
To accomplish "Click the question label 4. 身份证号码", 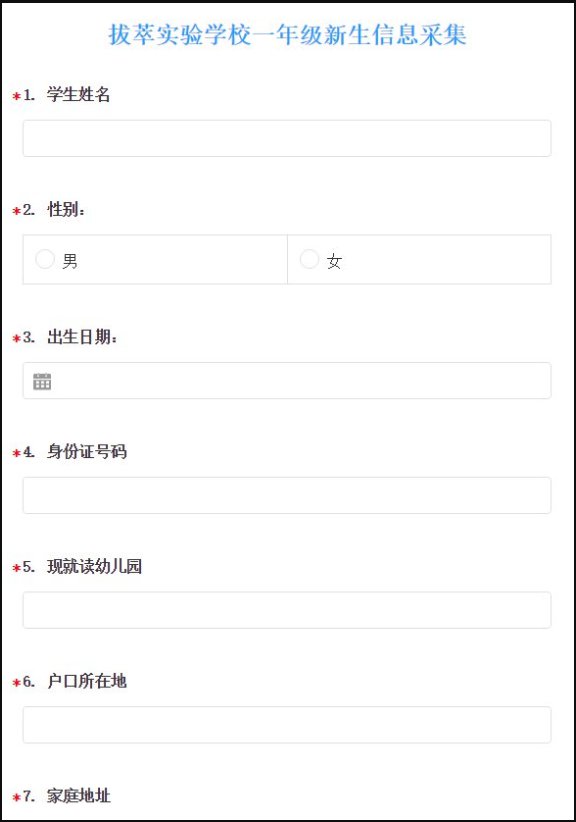I will pyautogui.click(x=74, y=451).
